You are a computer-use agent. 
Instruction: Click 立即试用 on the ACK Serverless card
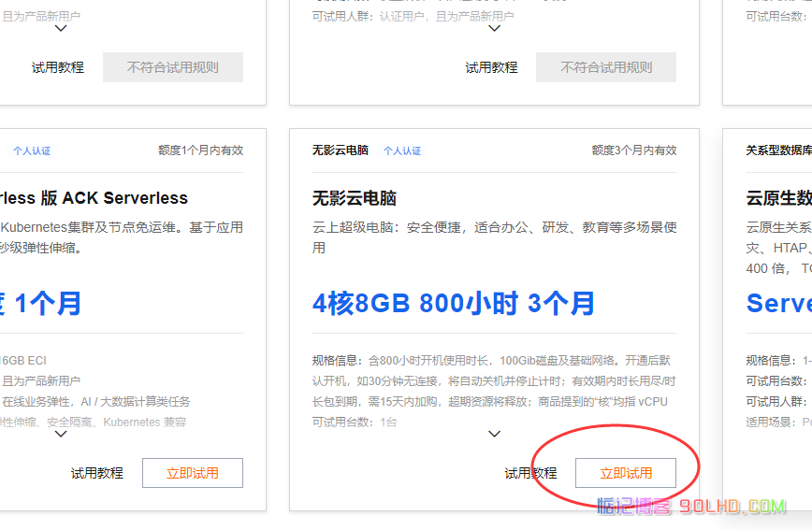point(193,473)
